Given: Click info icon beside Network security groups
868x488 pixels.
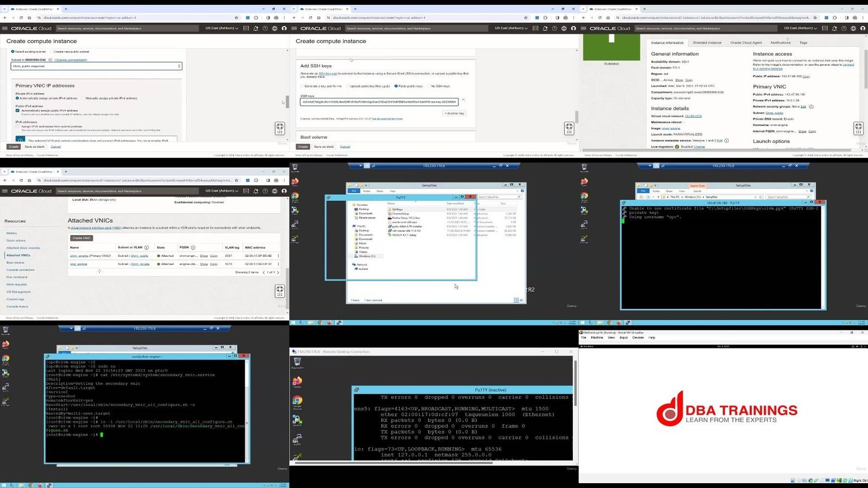Looking at the screenshot, I should click(811, 106).
